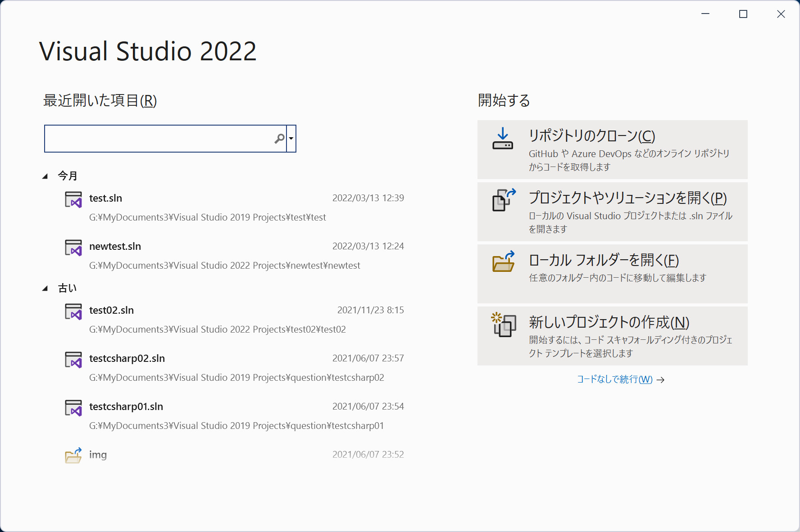The image size is (800, 532).
Task: Close the Visual Studio 2022 start window
Action: pos(781,14)
